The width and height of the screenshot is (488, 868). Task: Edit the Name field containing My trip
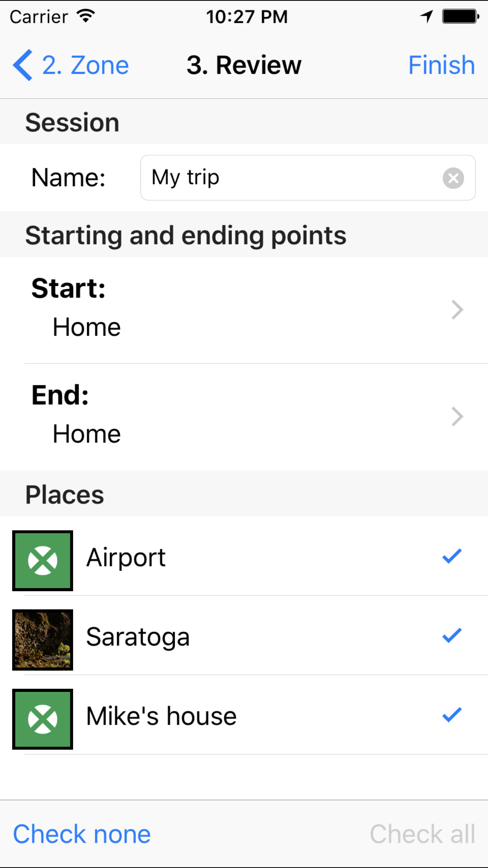(x=291, y=178)
